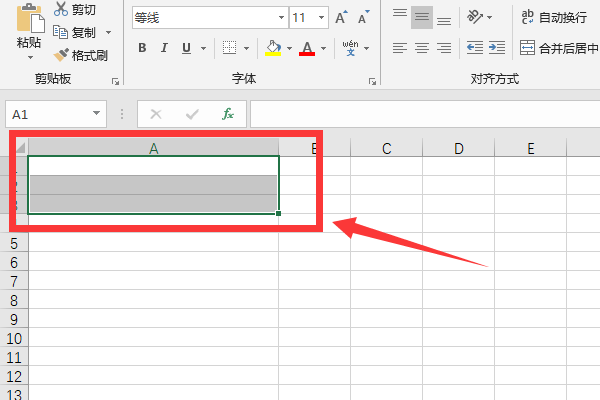Open the Paste options dropdown arrow
600x400 pixels.
[x=30, y=58]
